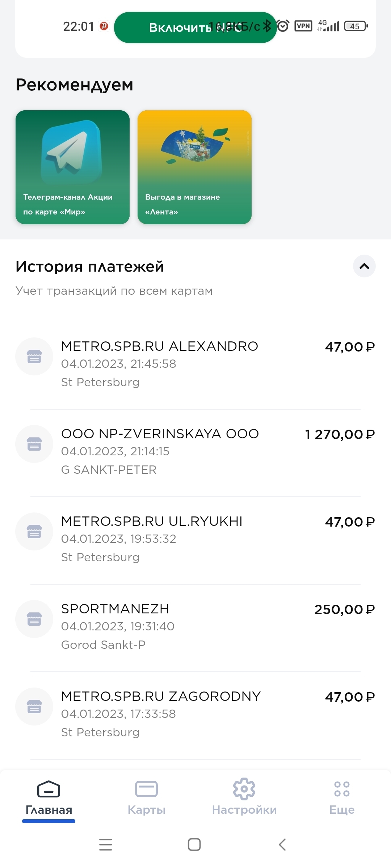
Task: Tap the Android recent apps button
Action: click(105, 845)
